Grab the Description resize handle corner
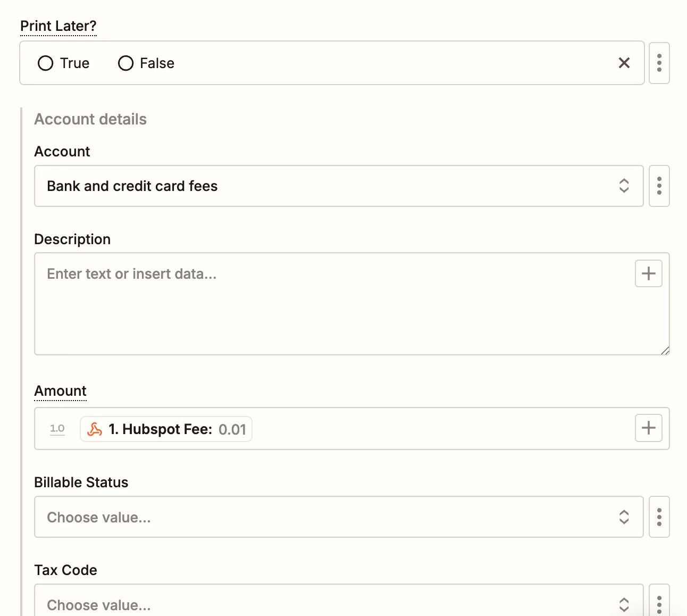 (665, 351)
